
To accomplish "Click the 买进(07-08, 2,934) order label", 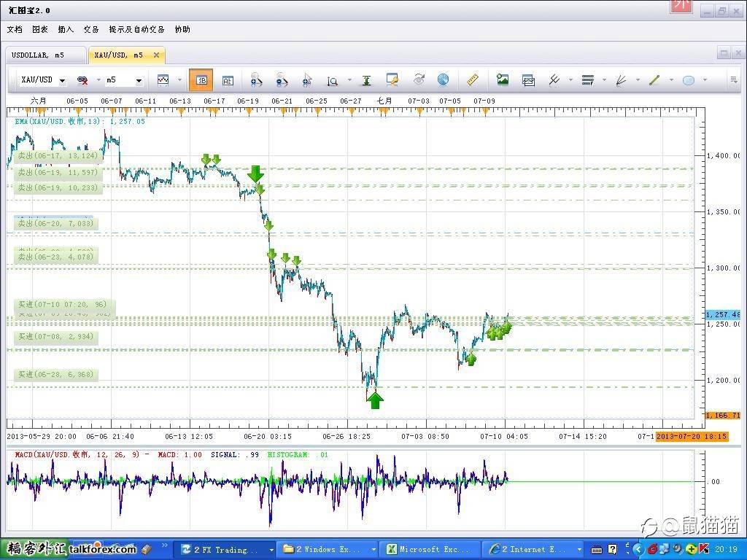I will 55,337.
